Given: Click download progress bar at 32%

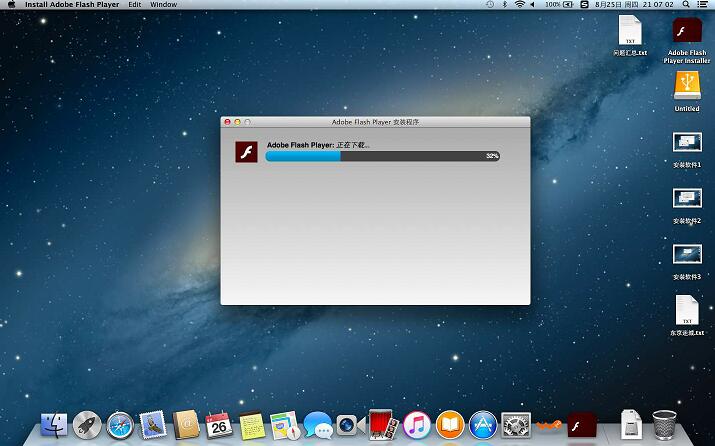Looking at the screenshot, I should point(383,156).
